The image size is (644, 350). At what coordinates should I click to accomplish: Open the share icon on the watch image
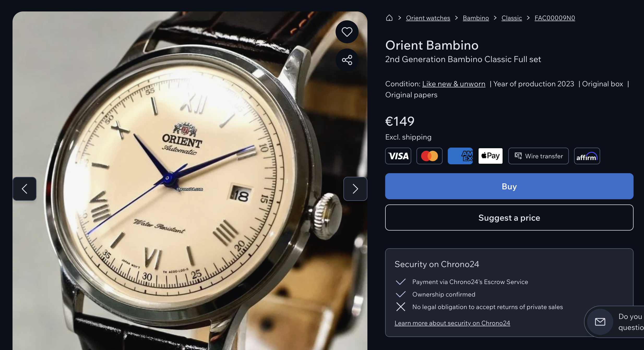[347, 60]
